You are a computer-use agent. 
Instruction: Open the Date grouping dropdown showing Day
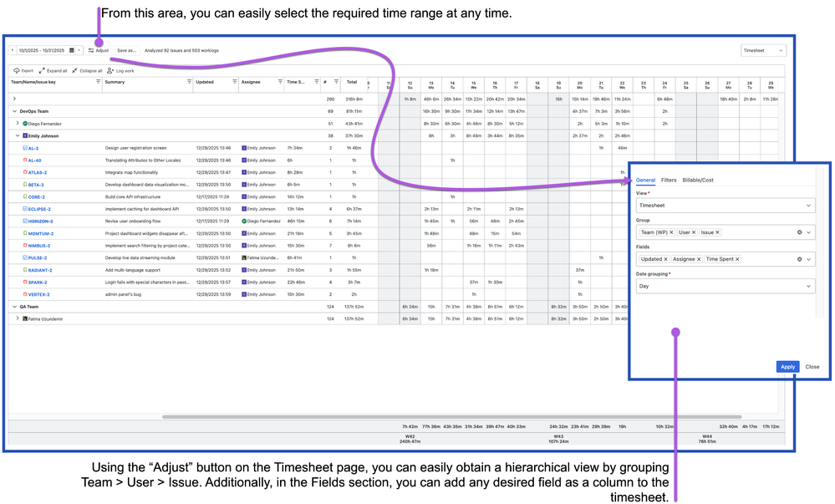726,286
